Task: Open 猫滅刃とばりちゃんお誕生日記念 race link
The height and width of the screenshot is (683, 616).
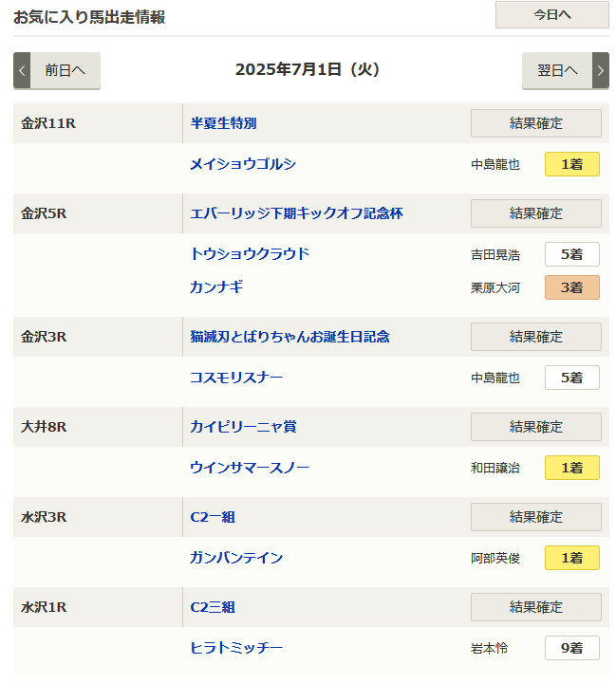Action: (x=289, y=337)
